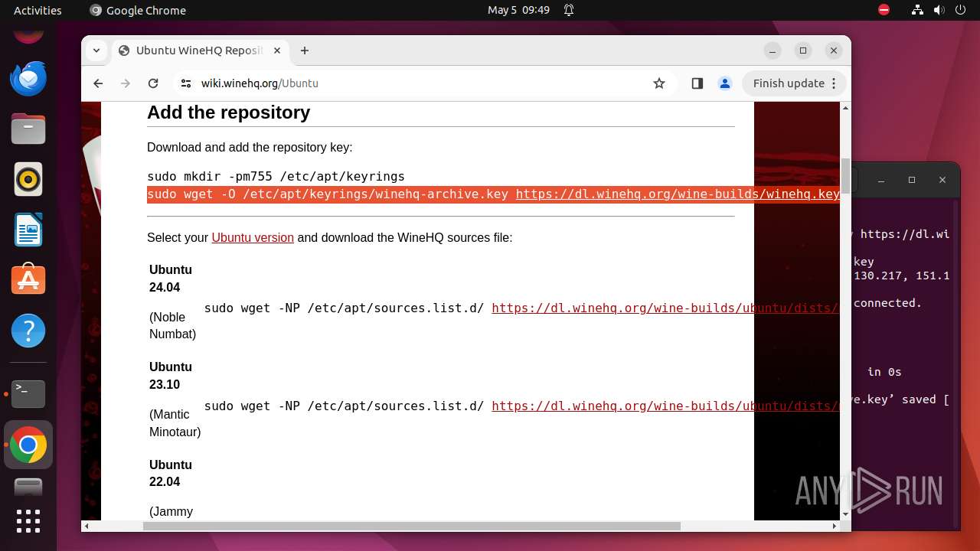Click the vertical scrollbar thumb

click(x=845, y=176)
